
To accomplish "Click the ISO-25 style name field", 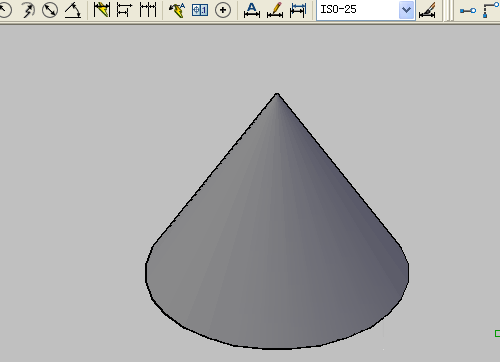I will click(x=358, y=10).
